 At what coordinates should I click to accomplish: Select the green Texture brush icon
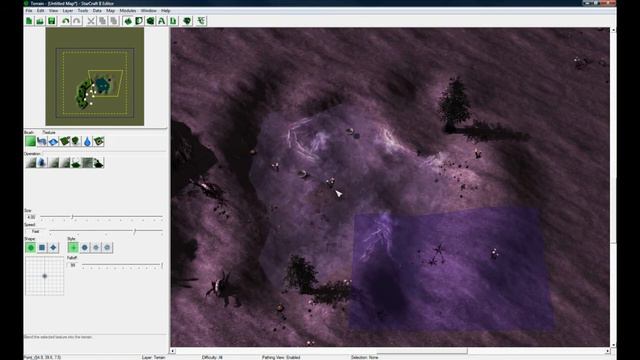(31, 141)
